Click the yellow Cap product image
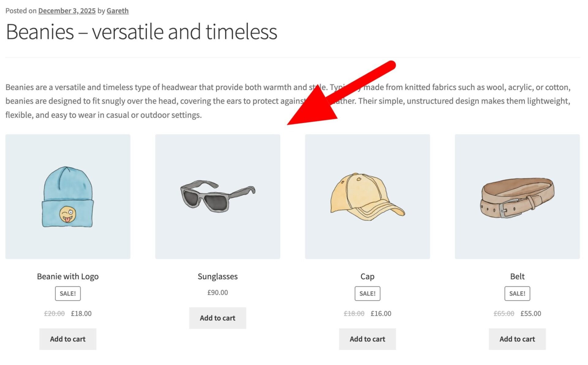 (x=367, y=196)
